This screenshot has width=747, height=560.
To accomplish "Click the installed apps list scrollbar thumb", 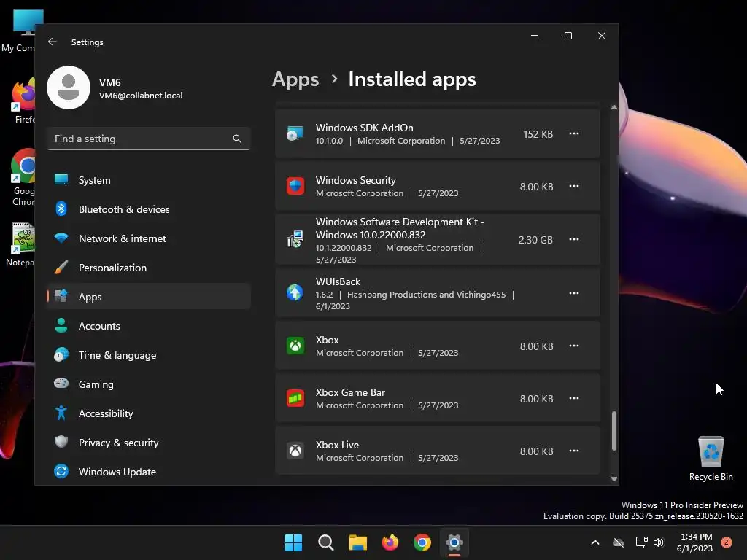I will point(614,431).
